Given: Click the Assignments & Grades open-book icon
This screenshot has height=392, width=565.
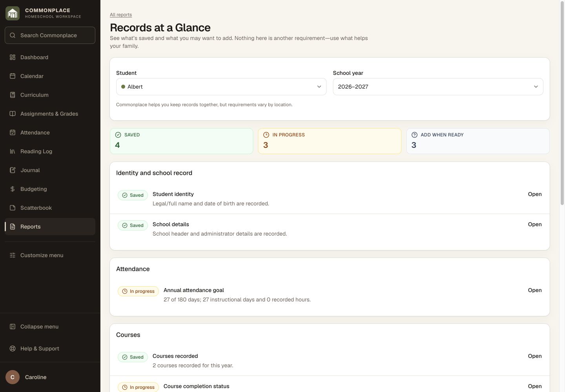Looking at the screenshot, I should (x=13, y=114).
